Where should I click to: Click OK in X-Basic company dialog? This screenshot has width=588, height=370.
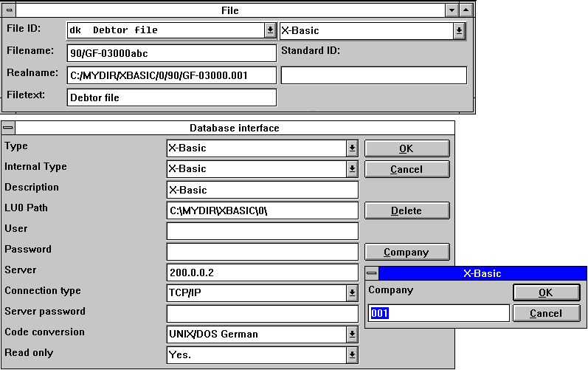pos(547,292)
